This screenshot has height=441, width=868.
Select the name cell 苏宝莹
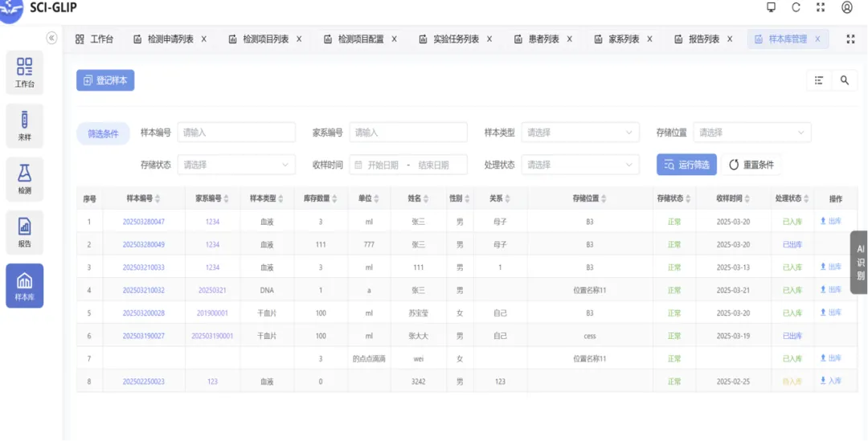pyautogui.click(x=419, y=313)
